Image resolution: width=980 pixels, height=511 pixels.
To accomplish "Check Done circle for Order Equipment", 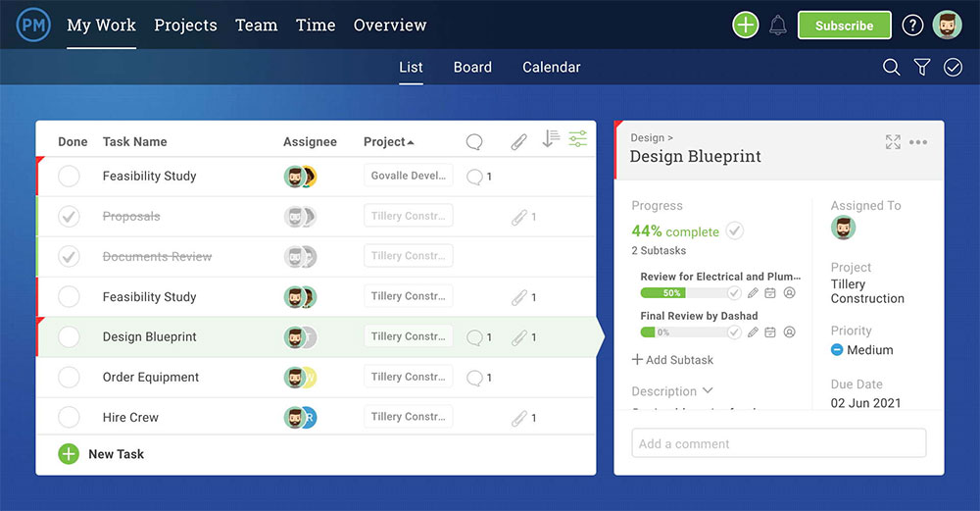I will (x=69, y=377).
